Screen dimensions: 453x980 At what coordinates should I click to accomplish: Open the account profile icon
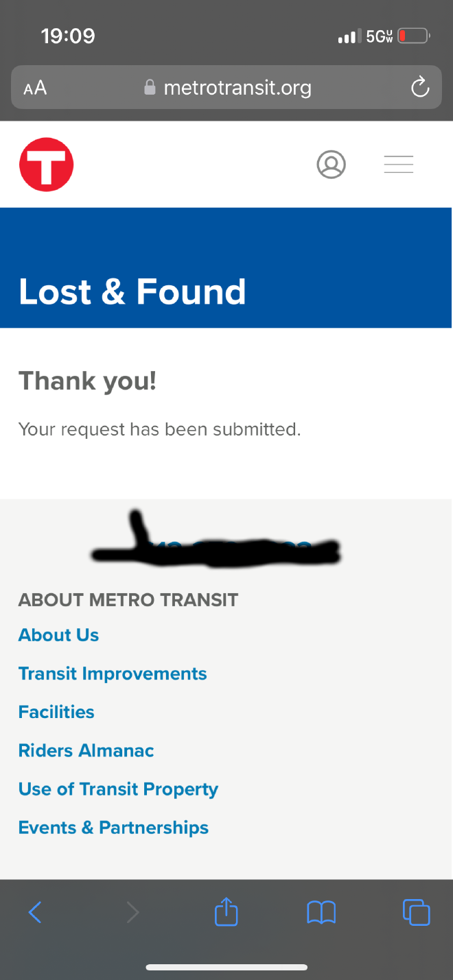pyautogui.click(x=332, y=164)
